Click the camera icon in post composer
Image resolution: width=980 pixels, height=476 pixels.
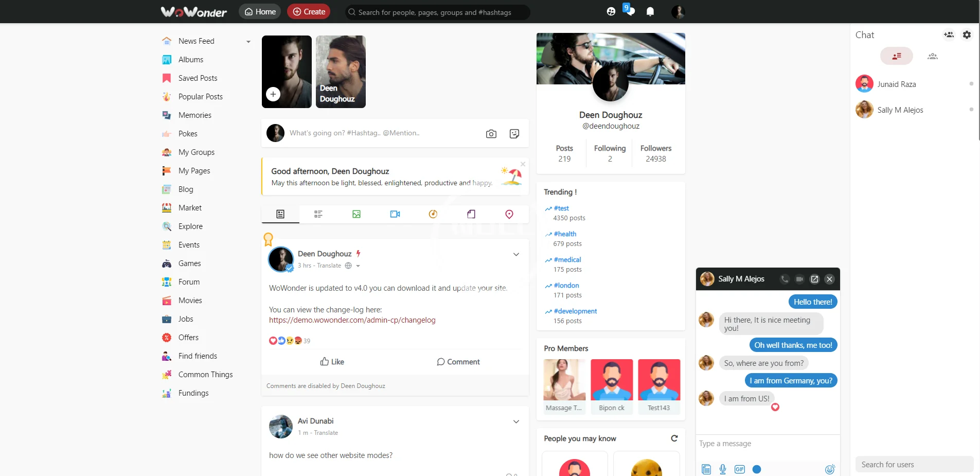[491, 134]
